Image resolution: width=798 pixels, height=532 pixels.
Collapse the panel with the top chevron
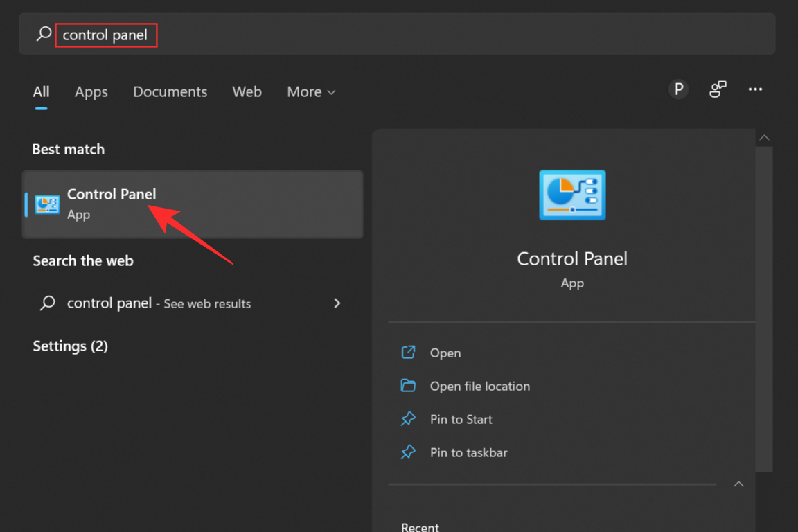tap(764, 137)
